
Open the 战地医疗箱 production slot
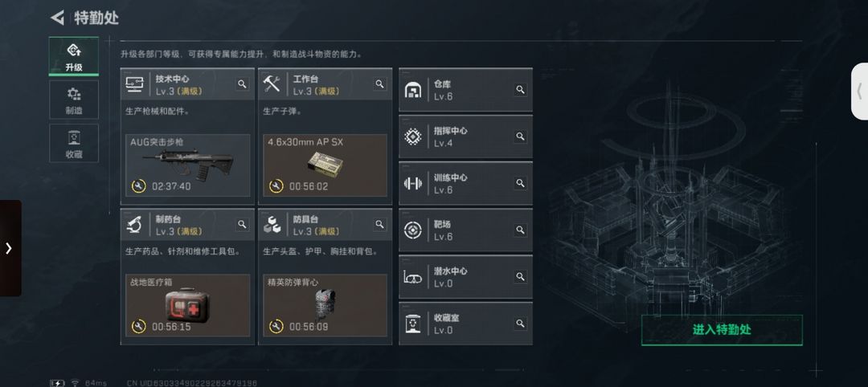pyautogui.click(x=187, y=306)
